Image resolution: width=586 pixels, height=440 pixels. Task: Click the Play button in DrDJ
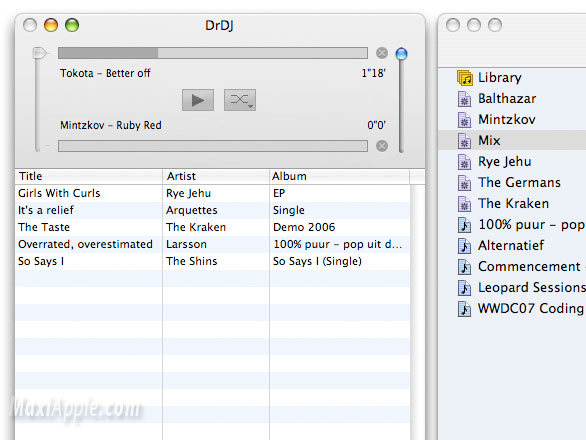(198, 100)
